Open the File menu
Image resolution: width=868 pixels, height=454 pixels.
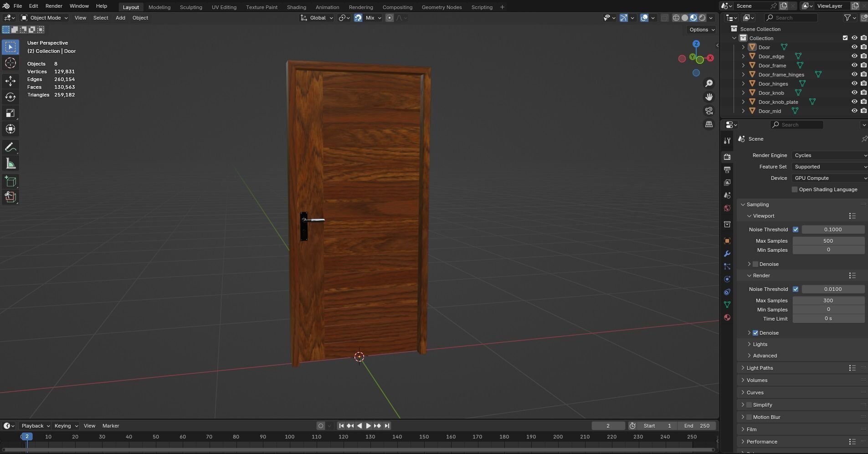click(x=18, y=6)
